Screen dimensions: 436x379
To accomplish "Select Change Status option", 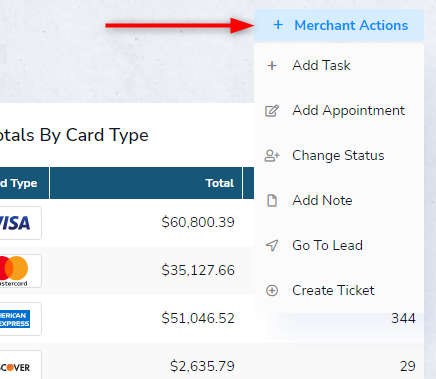I will pos(339,155).
